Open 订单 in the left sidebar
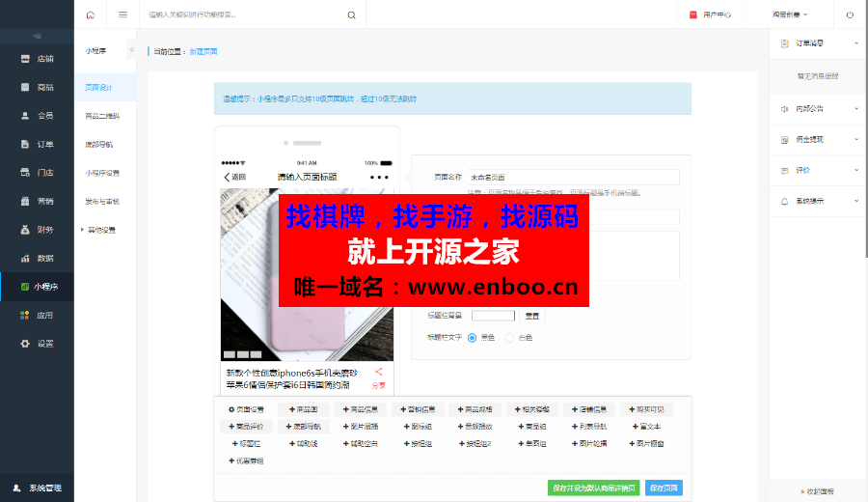 pos(37,144)
